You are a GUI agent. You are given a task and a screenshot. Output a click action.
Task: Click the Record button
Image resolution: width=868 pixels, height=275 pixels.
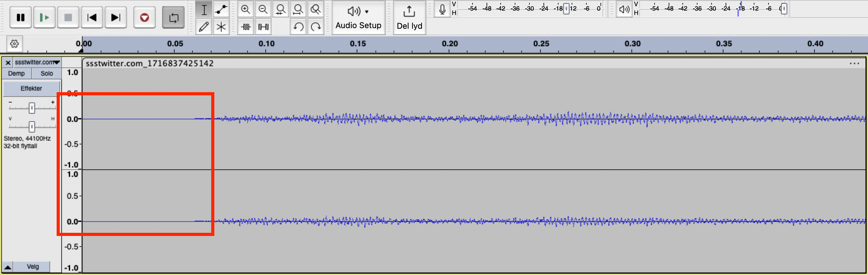coord(145,17)
